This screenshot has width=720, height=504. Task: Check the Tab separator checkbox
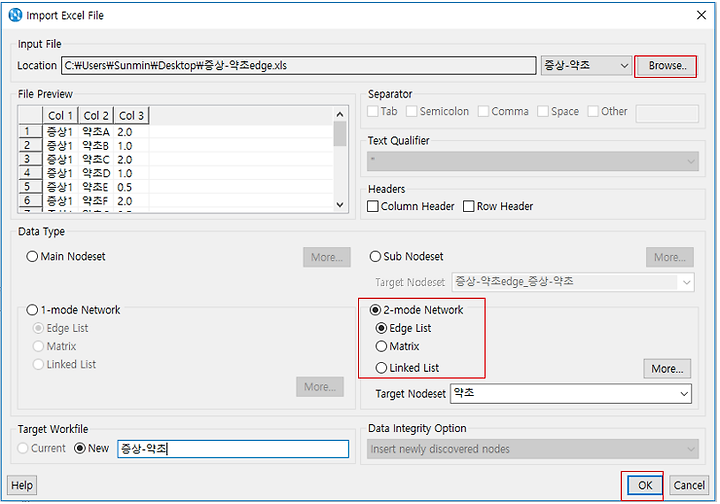click(373, 112)
